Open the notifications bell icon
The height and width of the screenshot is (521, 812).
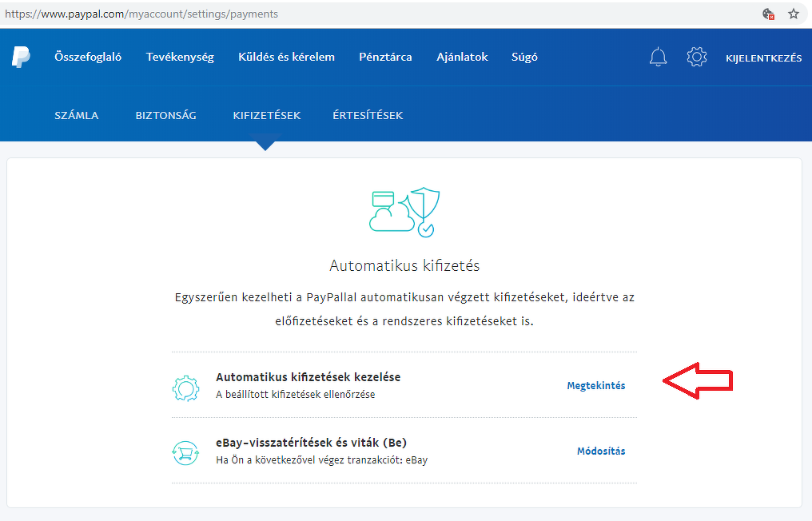coord(658,57)
